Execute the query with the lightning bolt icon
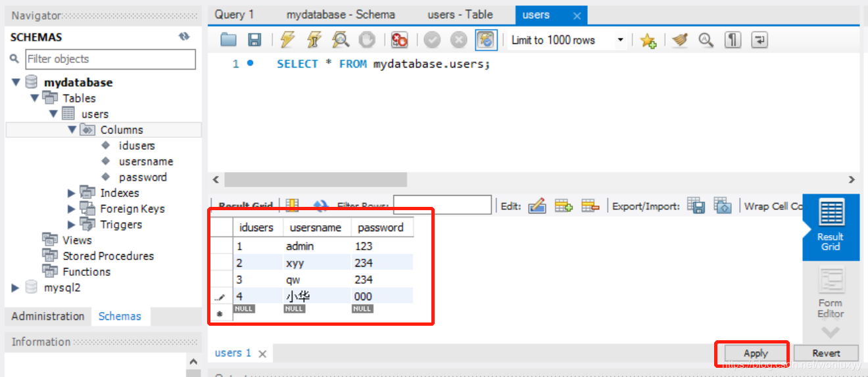 [x=287, y=40]
